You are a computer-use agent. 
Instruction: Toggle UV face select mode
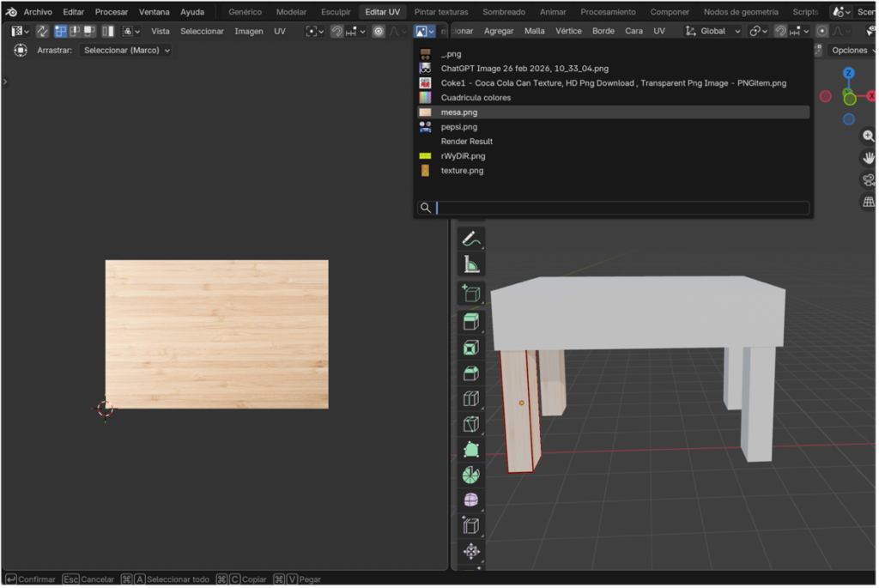[x=89, y=31]
